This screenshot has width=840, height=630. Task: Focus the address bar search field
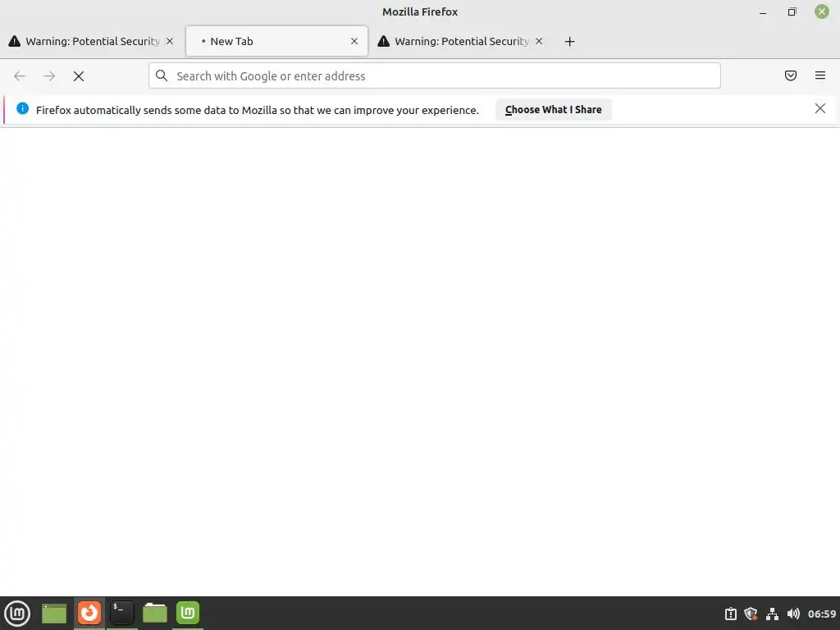tap(435, 75)
